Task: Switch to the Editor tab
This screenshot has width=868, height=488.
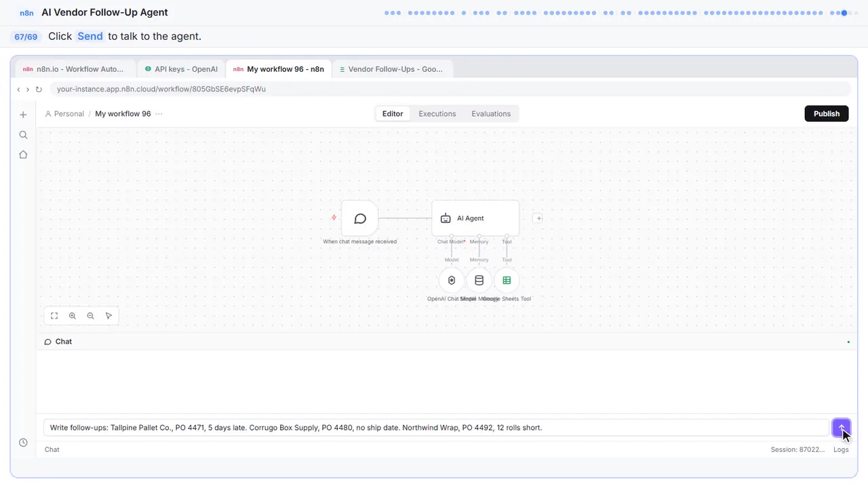Action: (x=393, y=114)
